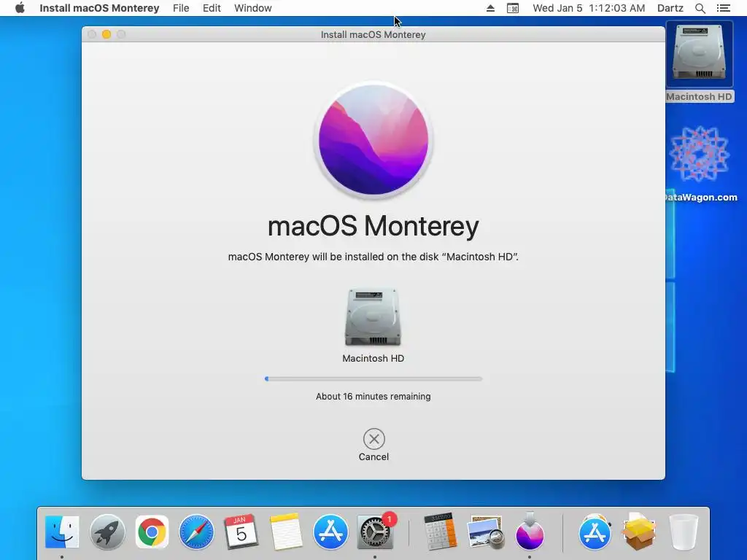Screen dimensions: 747x560
Task: Select the Macintosh HD desktop drive icon
Action: (699, 53)
